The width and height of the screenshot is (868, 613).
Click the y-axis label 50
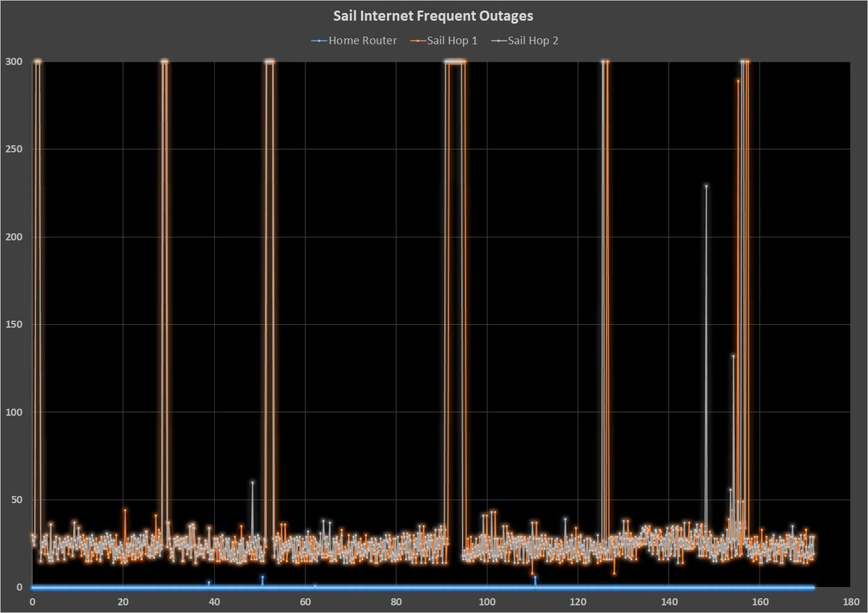coord(17,499)
